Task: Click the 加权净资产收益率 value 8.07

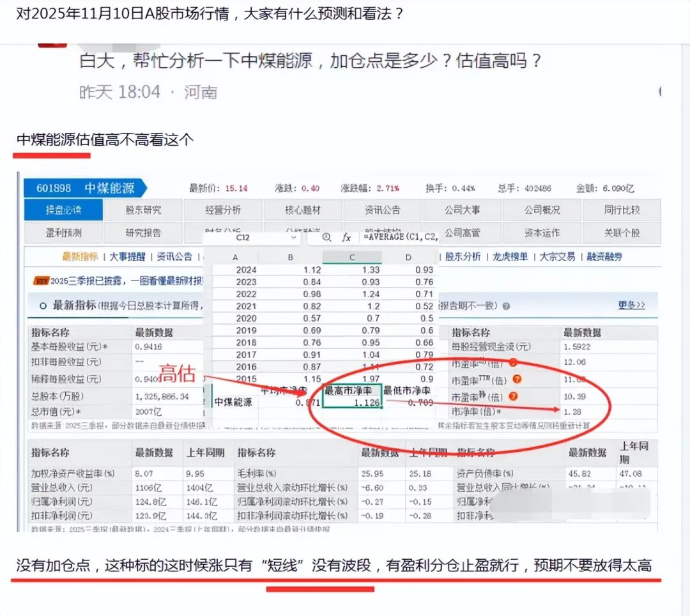Action: [144, 474]
